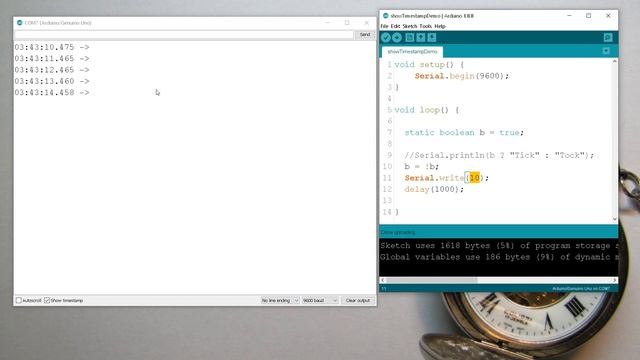Open the 9600 baud dropdown
This screenshot has height=360, width=640.
coord(320,300)
